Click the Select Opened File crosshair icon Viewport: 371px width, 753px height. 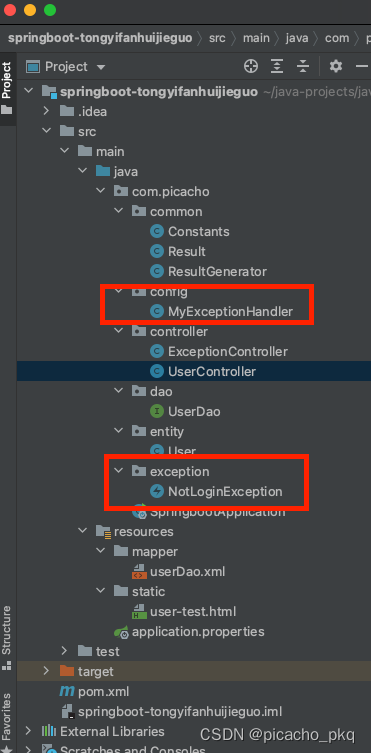251,66
